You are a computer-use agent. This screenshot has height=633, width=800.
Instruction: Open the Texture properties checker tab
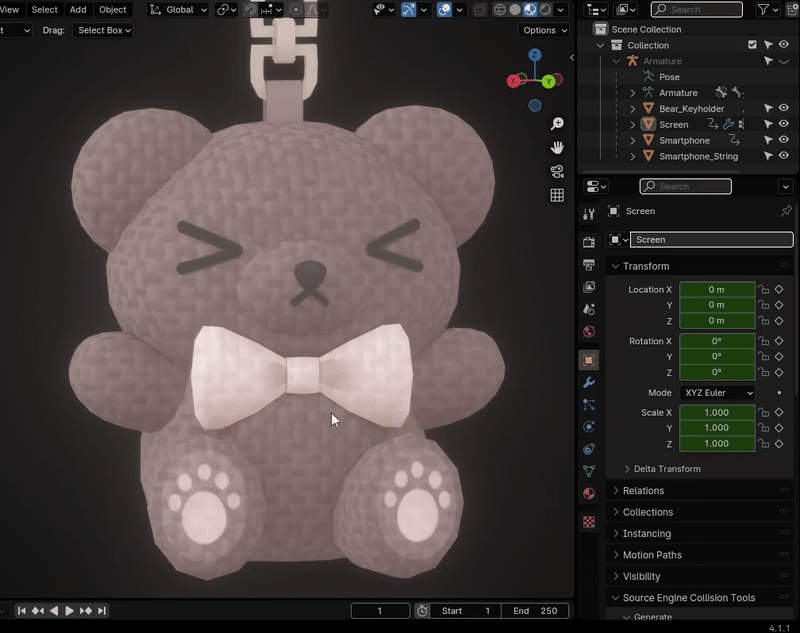[x=589, y=522]
